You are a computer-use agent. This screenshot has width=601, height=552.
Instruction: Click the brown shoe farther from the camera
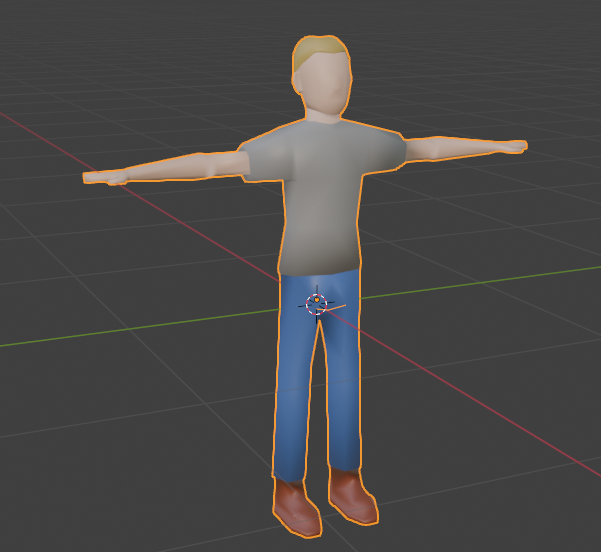[x=353, y=496]
